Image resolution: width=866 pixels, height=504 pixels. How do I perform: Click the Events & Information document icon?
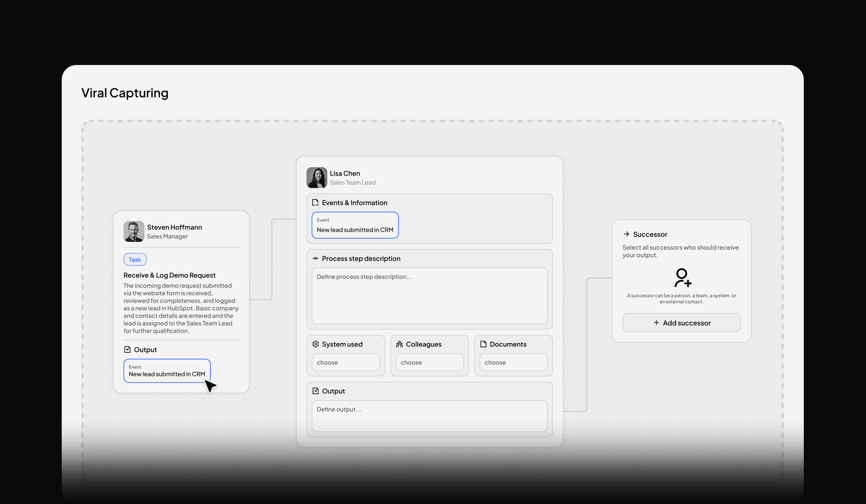tap(315, 202)
